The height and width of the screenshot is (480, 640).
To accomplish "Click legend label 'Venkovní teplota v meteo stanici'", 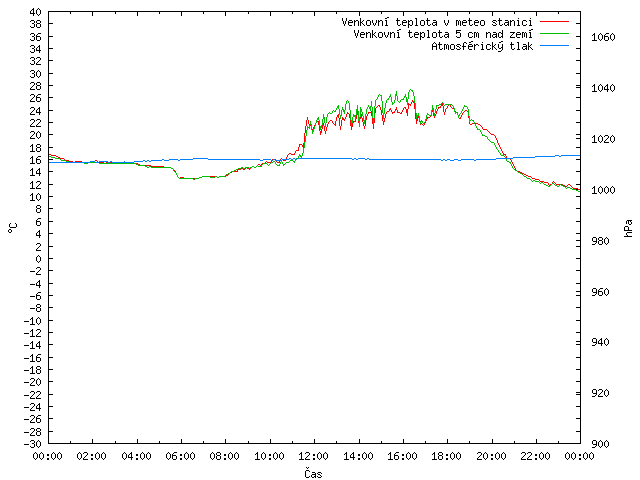I will pyautogui.click(x=437, y=22).
